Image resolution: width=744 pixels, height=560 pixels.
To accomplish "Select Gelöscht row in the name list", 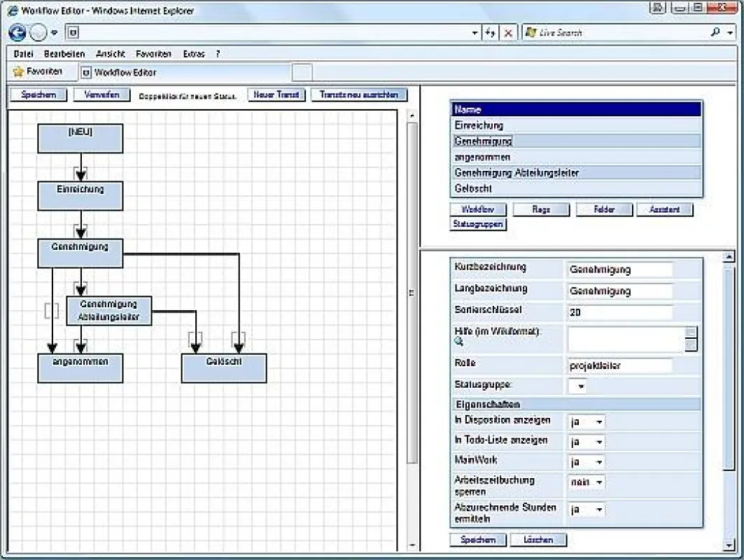I will click(575, 188).
